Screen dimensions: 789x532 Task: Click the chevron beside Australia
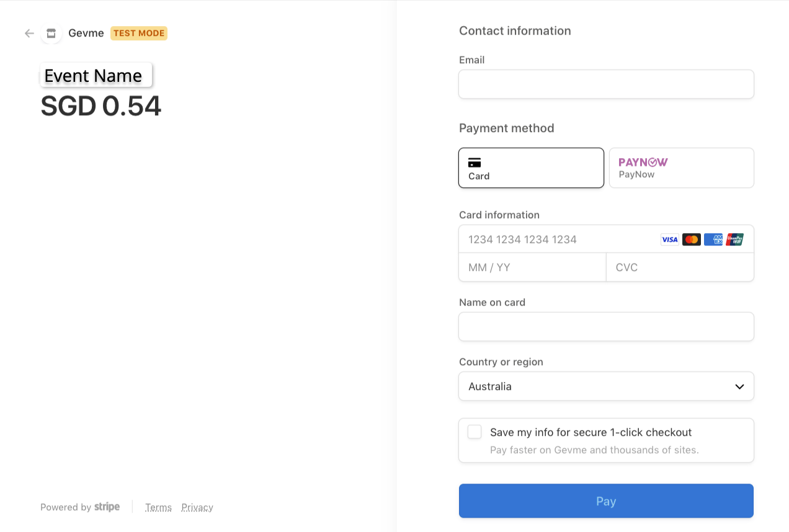pyautogui.click(x=739, y=386)
